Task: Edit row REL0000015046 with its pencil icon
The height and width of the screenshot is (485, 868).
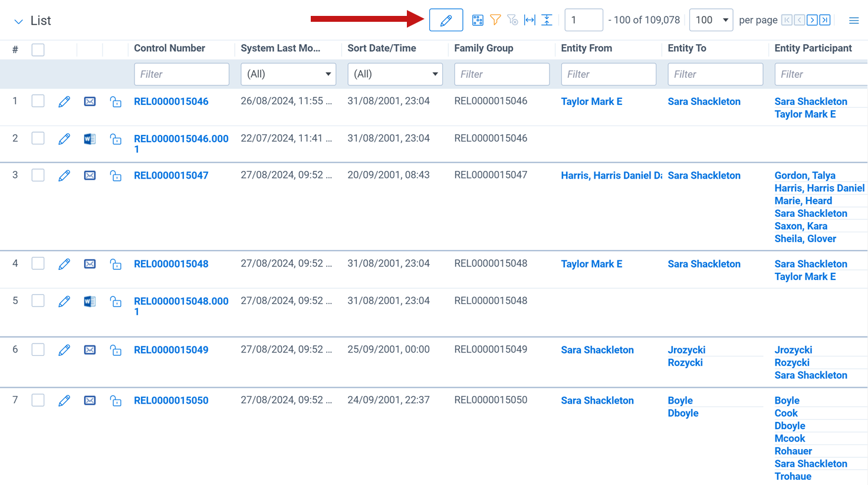Action: (64, 102)
